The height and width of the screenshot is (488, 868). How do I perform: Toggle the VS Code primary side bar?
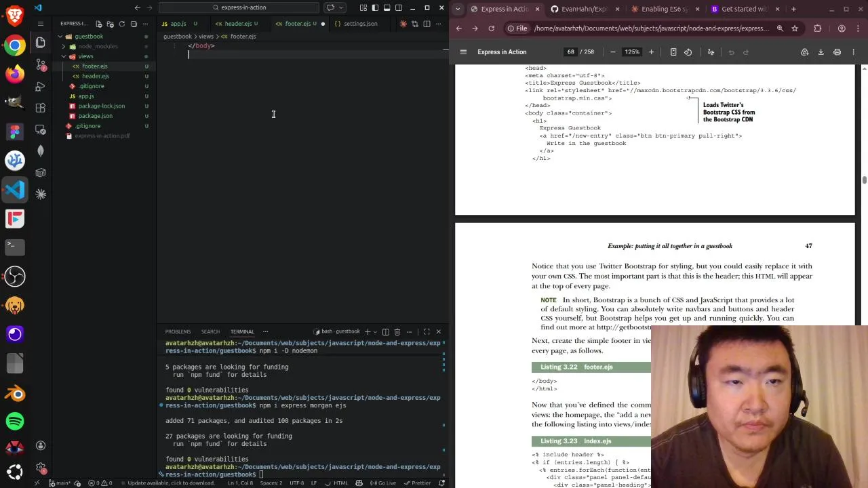[375, 7]
